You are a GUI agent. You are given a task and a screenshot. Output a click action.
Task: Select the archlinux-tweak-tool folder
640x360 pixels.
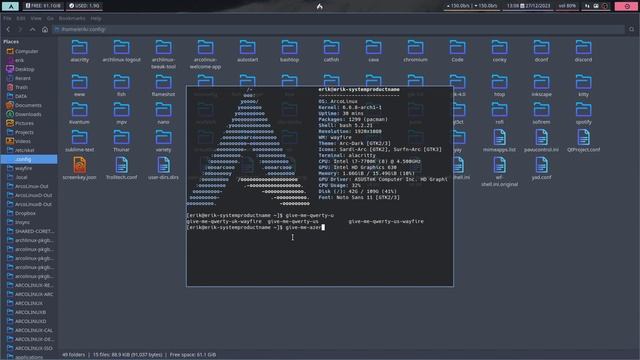(x=163, y=55)
